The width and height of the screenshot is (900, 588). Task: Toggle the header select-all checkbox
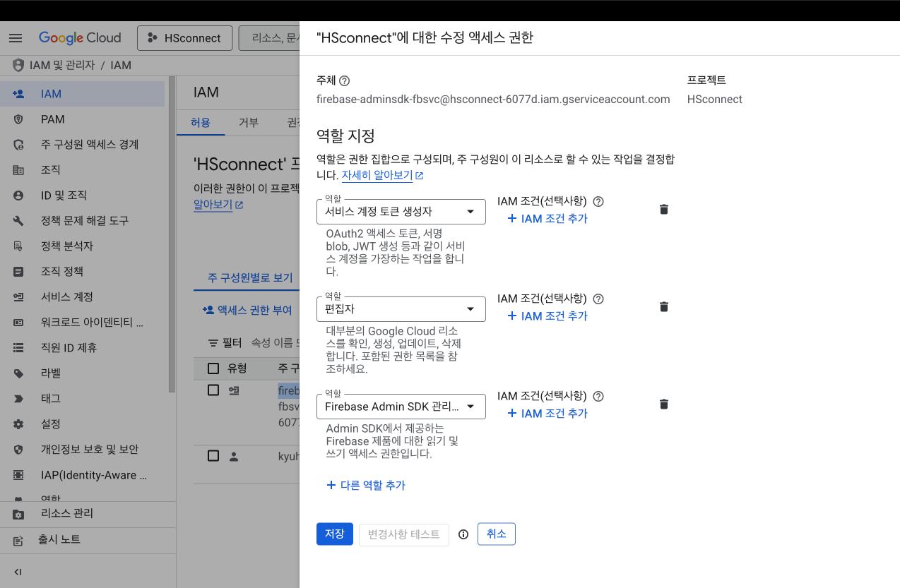pos(213,368)
